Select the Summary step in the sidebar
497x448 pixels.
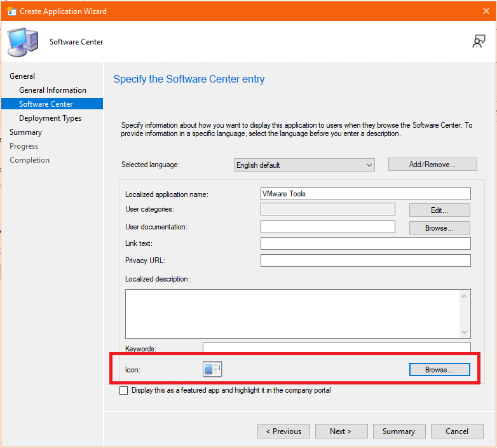coord(25,132)
